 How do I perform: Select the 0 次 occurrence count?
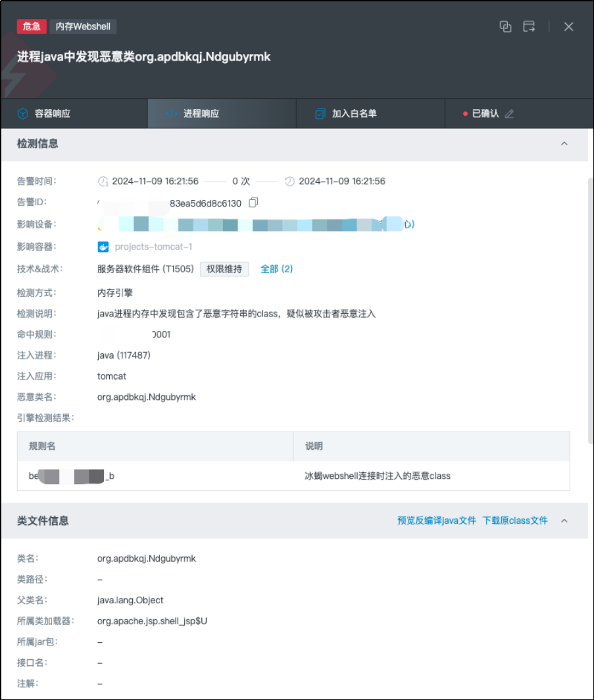[241, 182]
